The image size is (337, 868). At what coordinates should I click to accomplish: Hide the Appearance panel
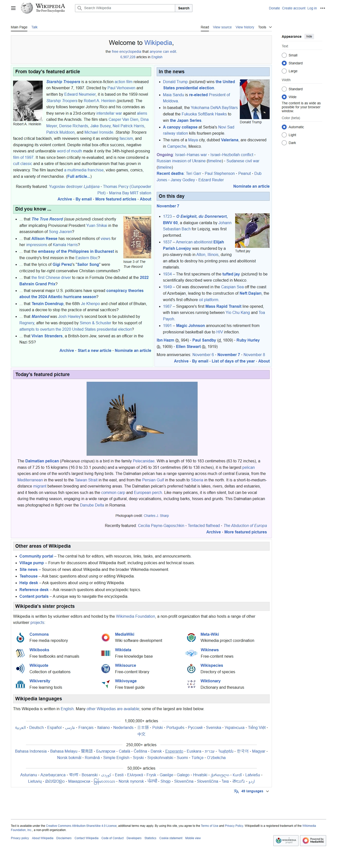pyautogui.click(x=309, y=36)
